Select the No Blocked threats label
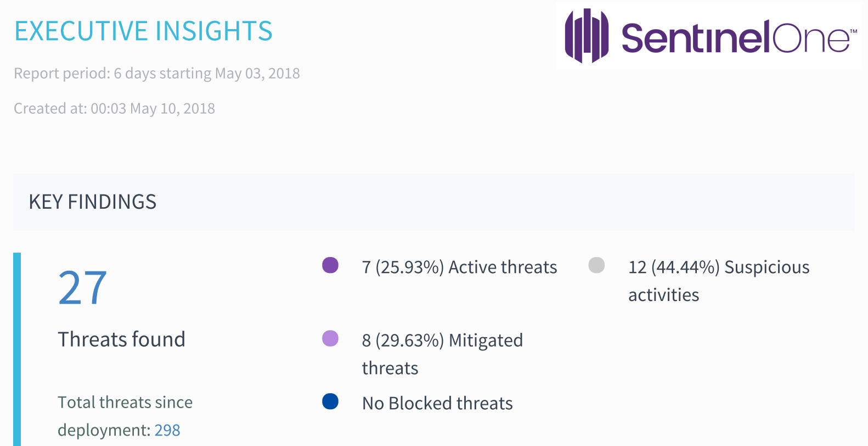The image size is (868, 446). pos(437,404)
